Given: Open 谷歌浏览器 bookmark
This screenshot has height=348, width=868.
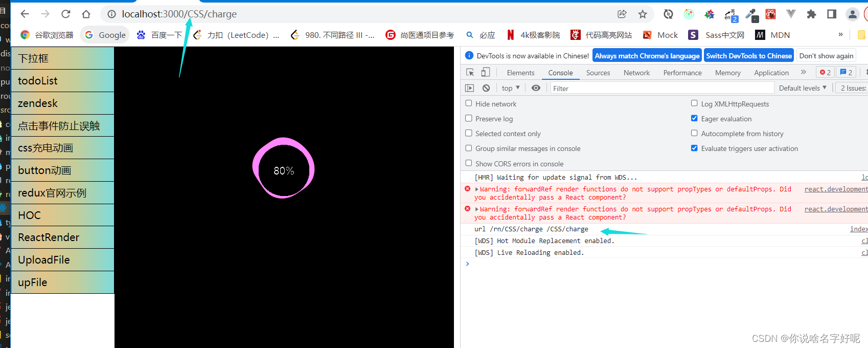Looking at the screenshot, I should [47, 35].
